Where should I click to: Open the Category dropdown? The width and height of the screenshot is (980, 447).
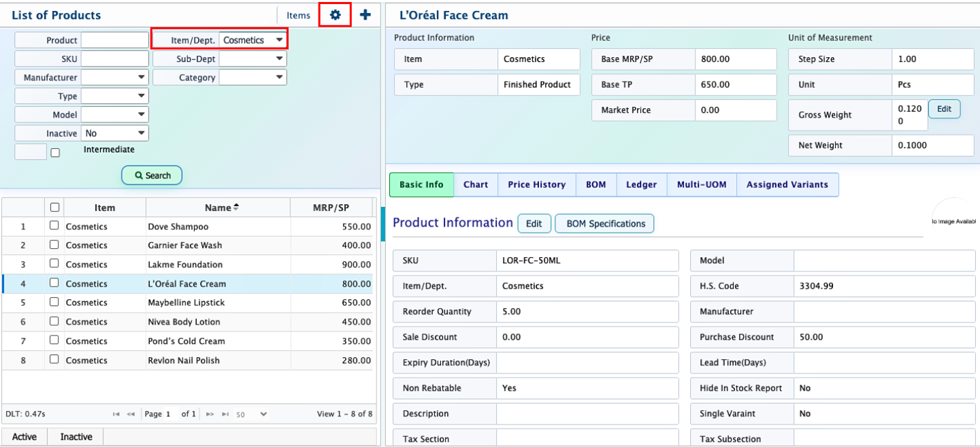(x=253, y=78)
